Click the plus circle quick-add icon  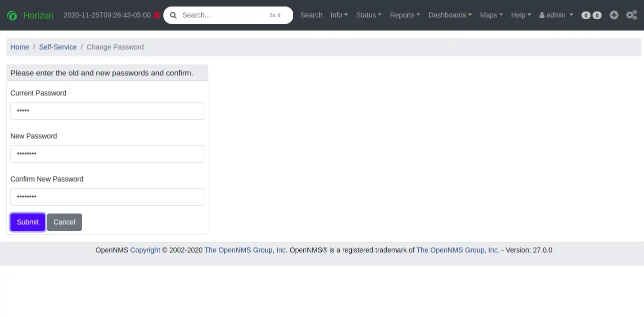(x=614, y=15)
